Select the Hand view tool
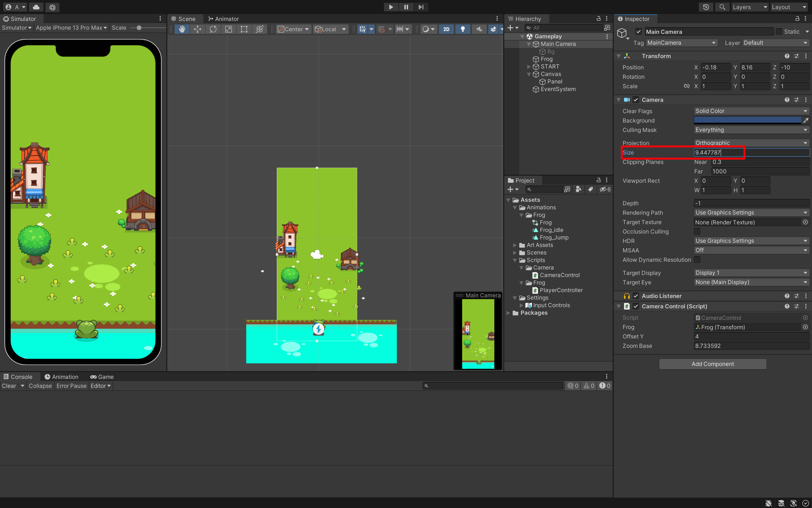812x508 pixels. 182,29
